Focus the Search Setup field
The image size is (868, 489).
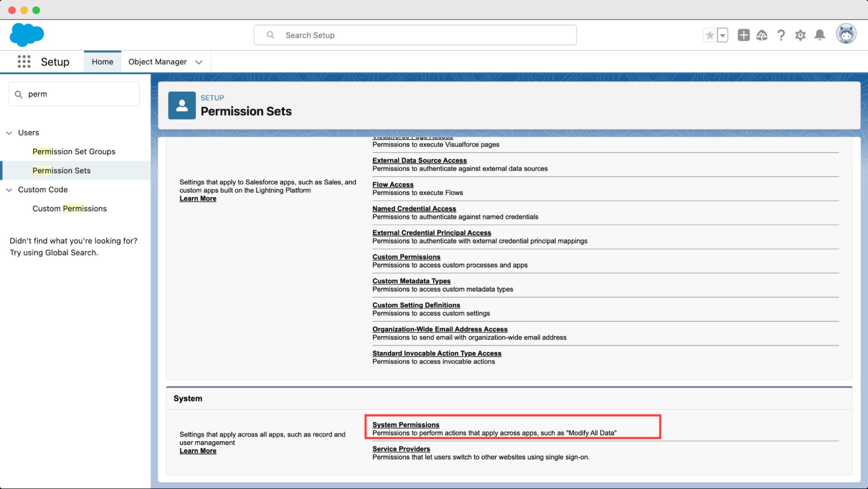(x=415, y=35)
